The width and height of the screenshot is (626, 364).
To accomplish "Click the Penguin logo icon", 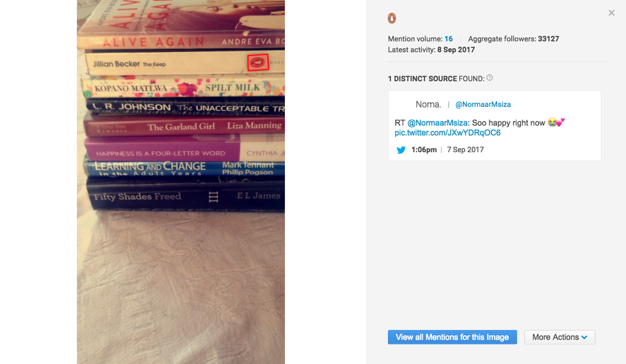I will (x=392, y=18).
